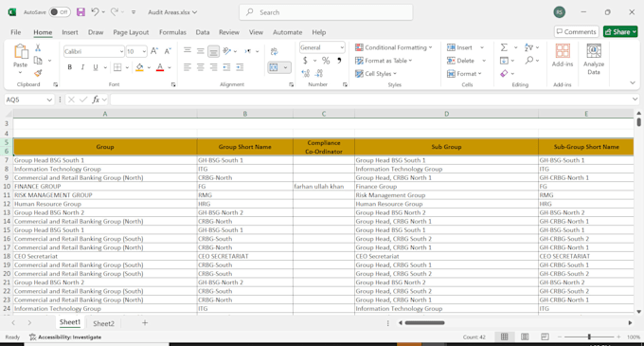The image size is (644, 346).
Task: Click the Share button
Action: tap(620, 31)
